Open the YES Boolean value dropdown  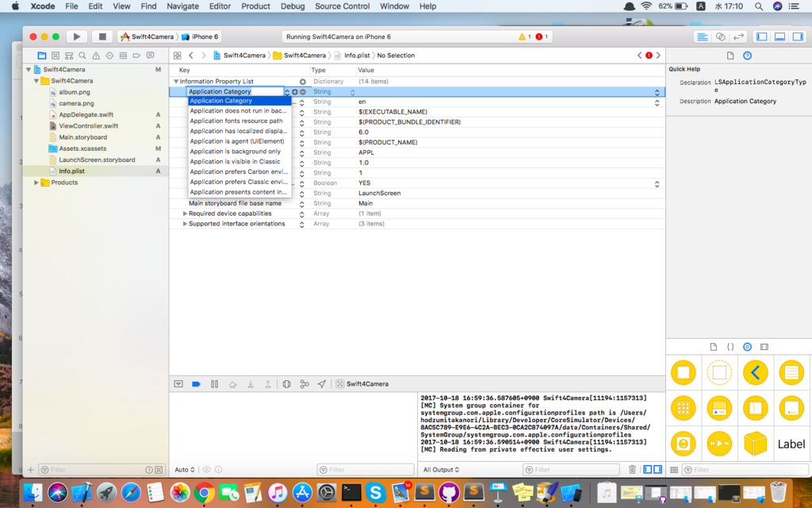tap(657, 183)
